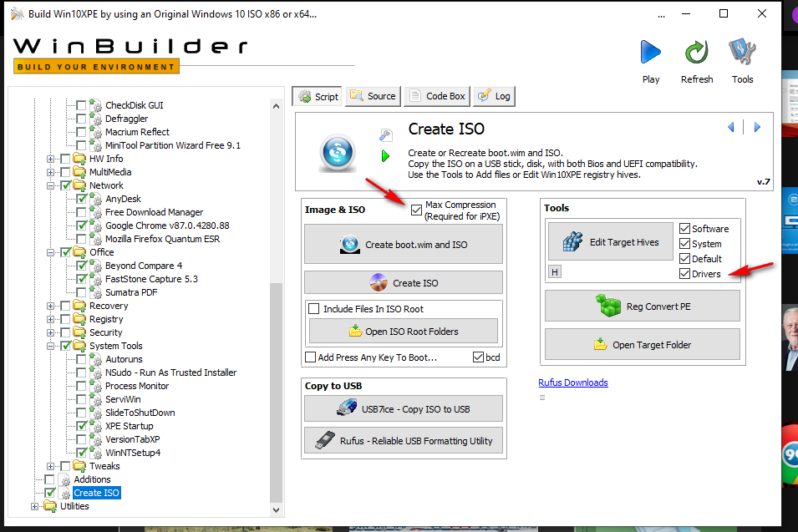Collapse the System Tools tree node
This screenshot has height=532, width=798.
coord(50,346)
